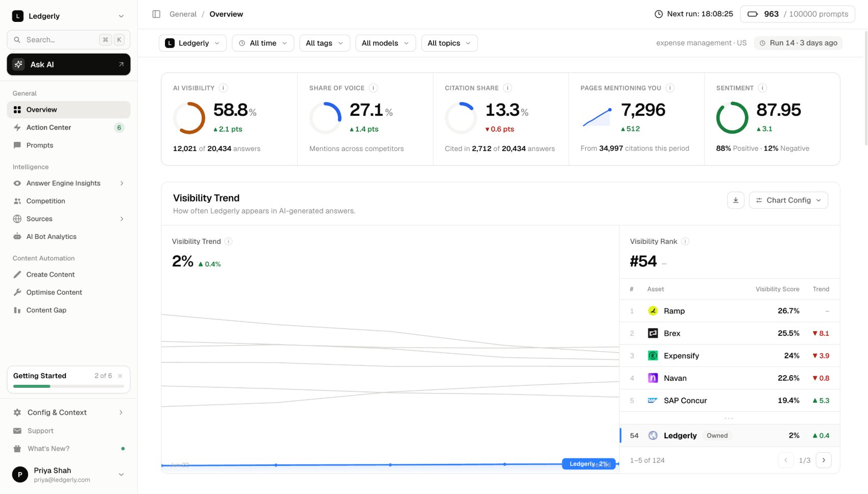Open the All models filter
This screenshot has height=494, width=868.
385,43
